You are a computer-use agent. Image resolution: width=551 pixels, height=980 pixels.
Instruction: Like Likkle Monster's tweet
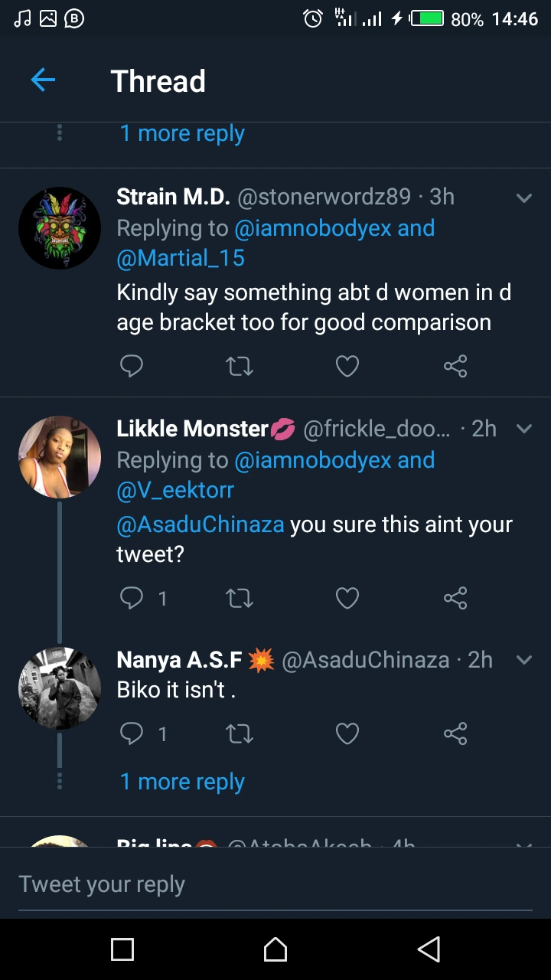click(347, 598)
